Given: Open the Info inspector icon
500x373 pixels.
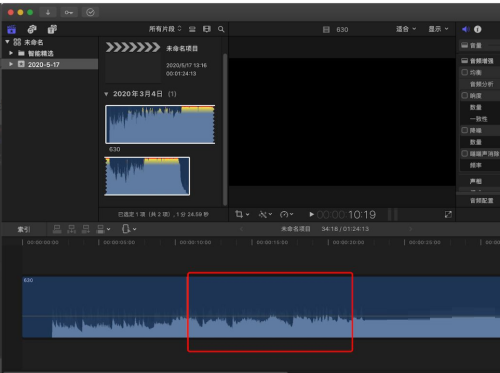Looking at the screenshot, I should pyautogui.click(x=478, y=29).
